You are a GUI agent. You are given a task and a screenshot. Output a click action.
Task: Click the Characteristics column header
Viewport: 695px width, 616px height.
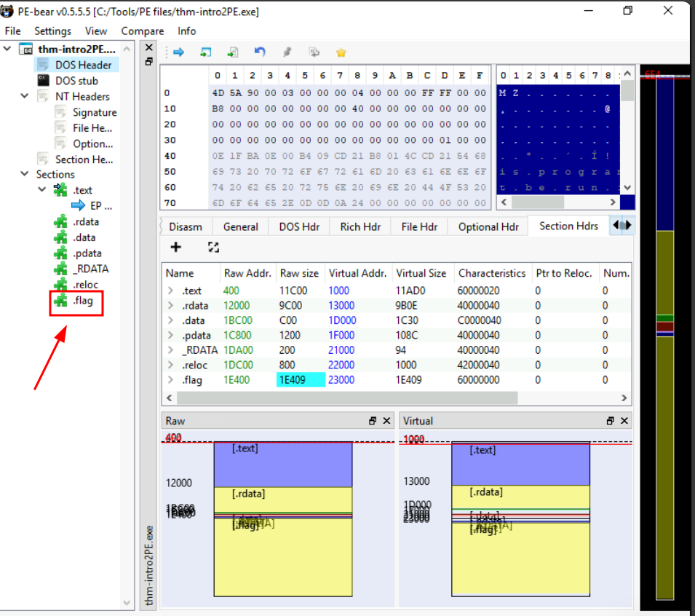491,273
